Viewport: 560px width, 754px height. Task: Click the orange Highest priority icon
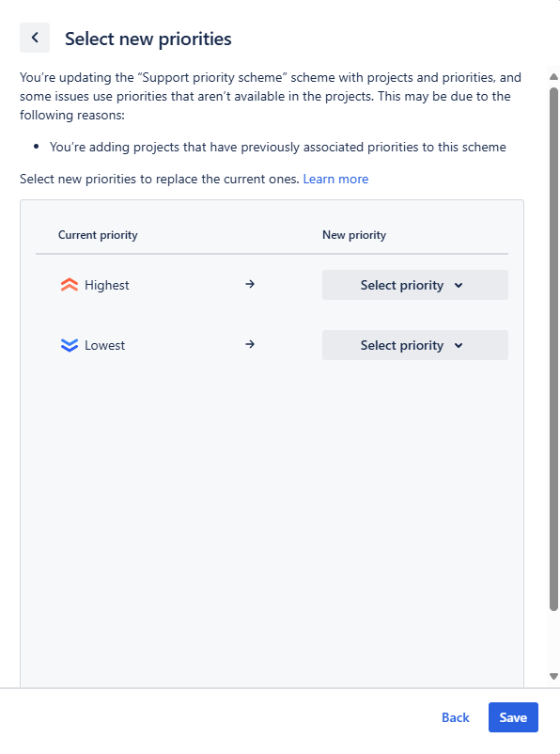click(70, 285)
